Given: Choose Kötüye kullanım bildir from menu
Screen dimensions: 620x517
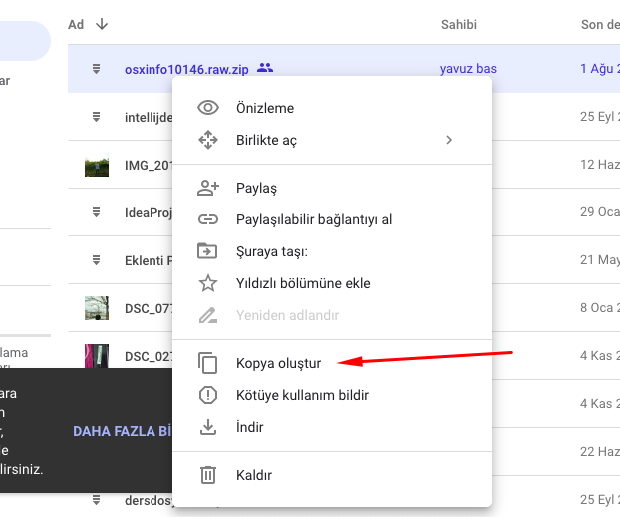Looking at the screenshot, I should (302, 395).
